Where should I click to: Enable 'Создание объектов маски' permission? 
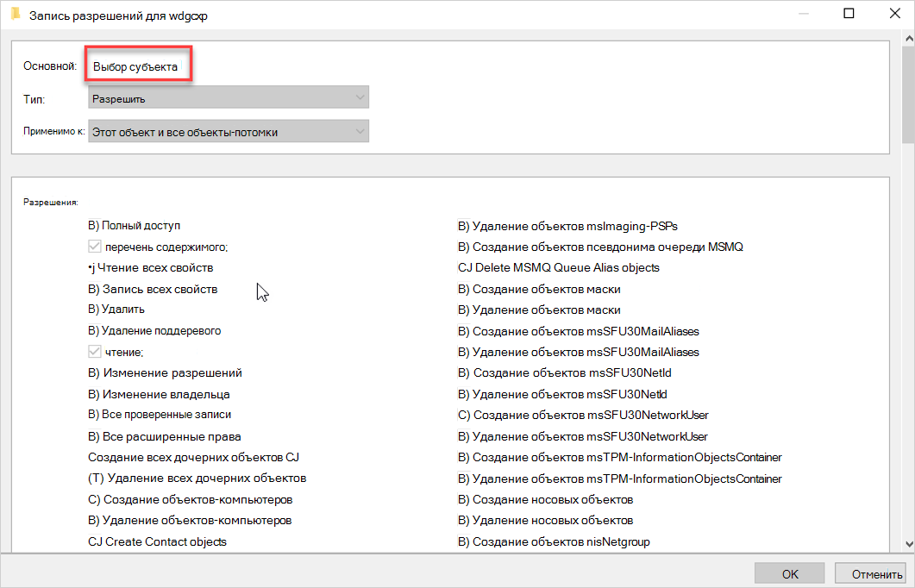point(464,290)
